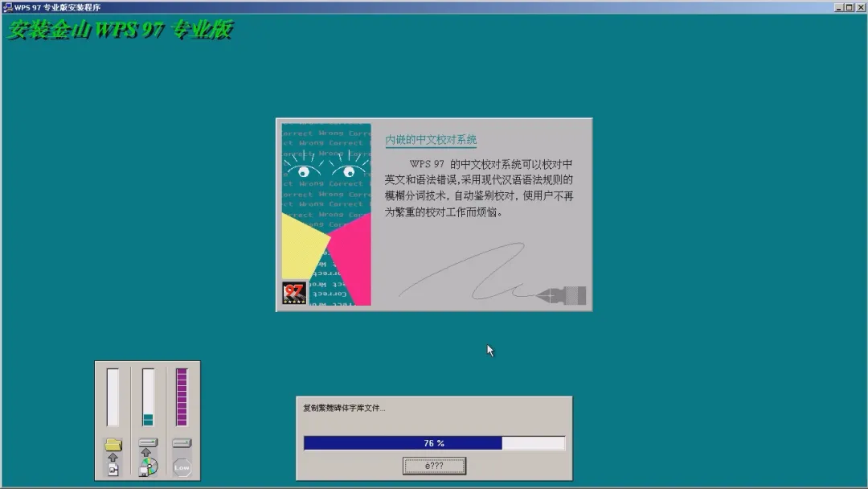Image resolution: width=868 pixels, height=489 pixels.
Task: Click the hard drive icon above the CD
Action: [148, 442]
